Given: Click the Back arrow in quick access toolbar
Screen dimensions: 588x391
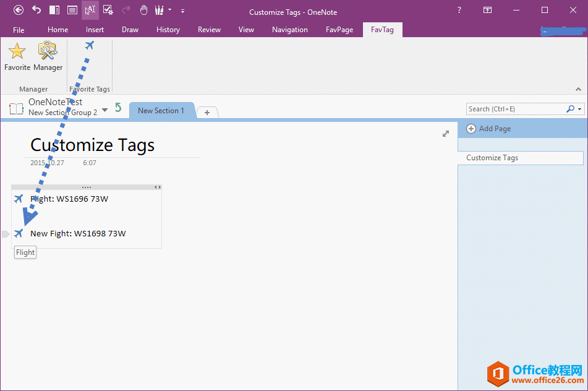Looking at the screenshot, I should coord(19,10).
